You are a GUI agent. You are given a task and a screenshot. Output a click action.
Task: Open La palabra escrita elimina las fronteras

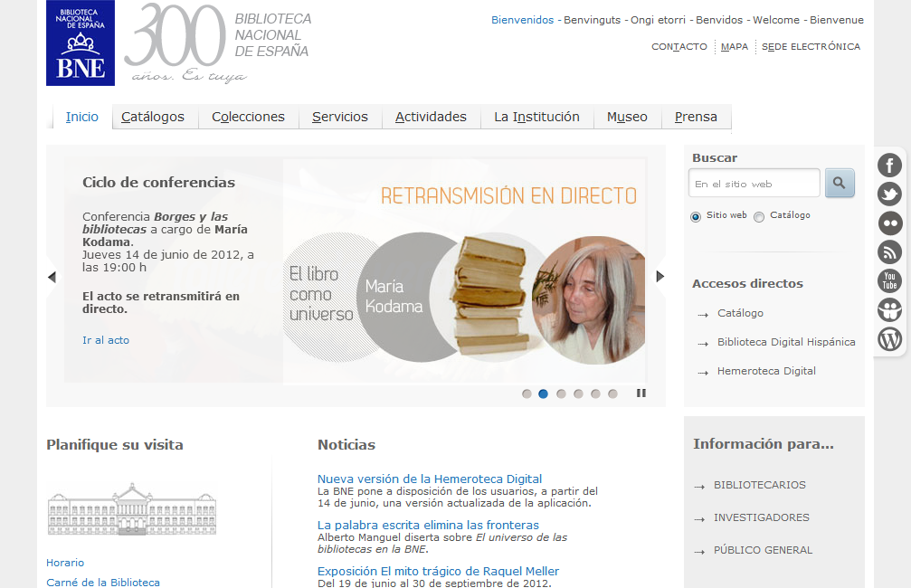(428, 525)
